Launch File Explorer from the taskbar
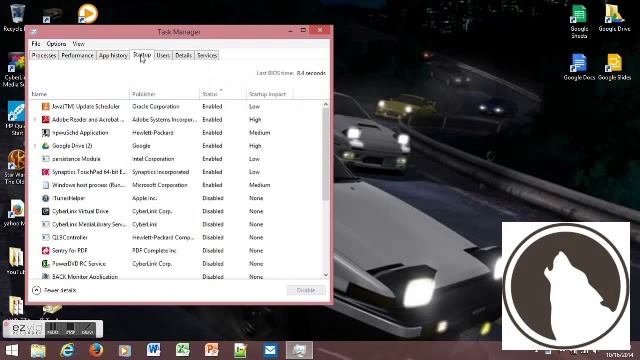The image size is (640, 360). 39,351
